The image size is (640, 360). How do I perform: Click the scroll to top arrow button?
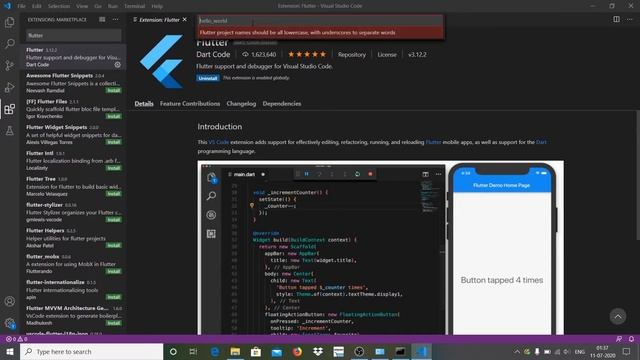pos(618,316)
